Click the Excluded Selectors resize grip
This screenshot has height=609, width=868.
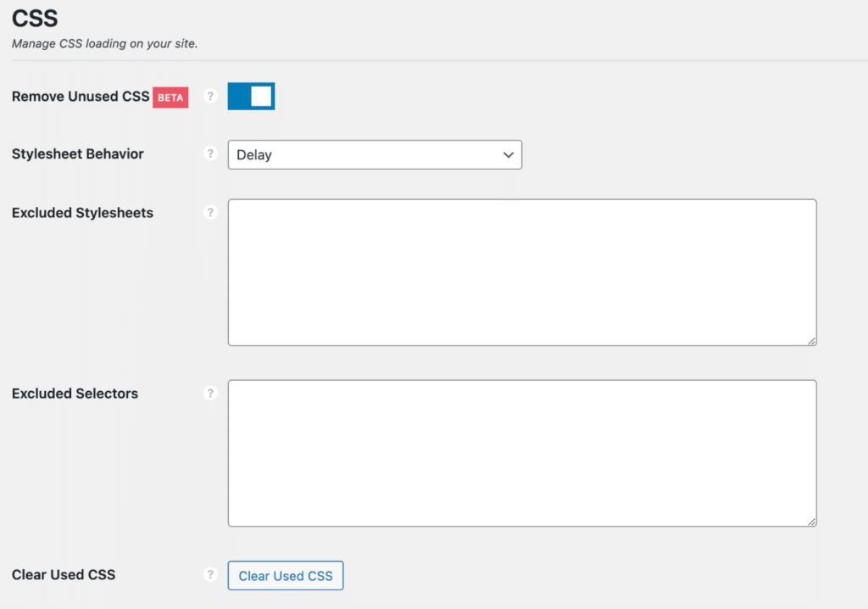[811, 521]
